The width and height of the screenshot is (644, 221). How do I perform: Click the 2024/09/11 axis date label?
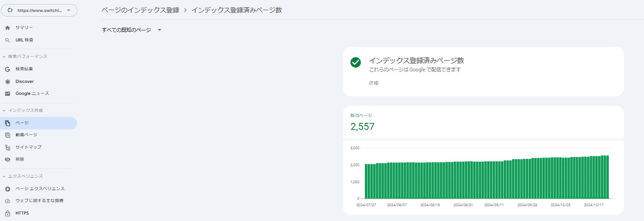pyautogui.click(x=494, y=205)
